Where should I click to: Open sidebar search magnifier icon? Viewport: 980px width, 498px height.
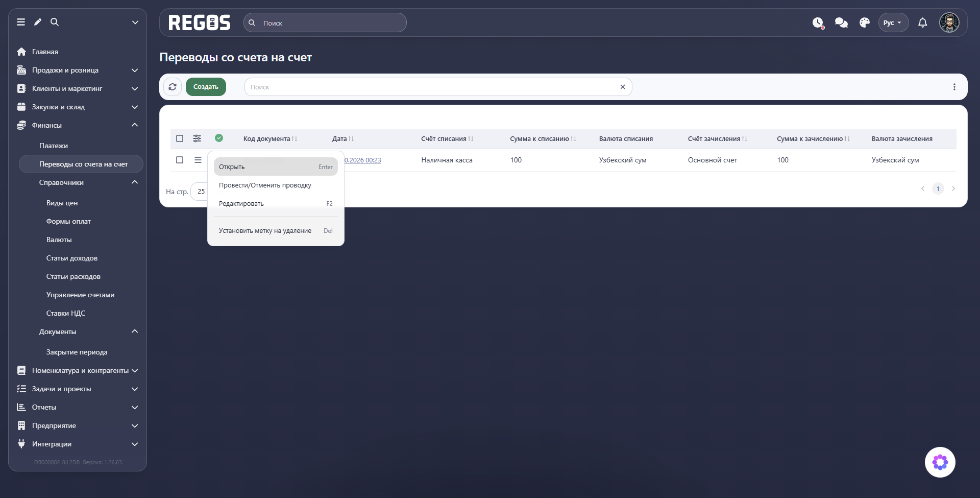[55, 22]
